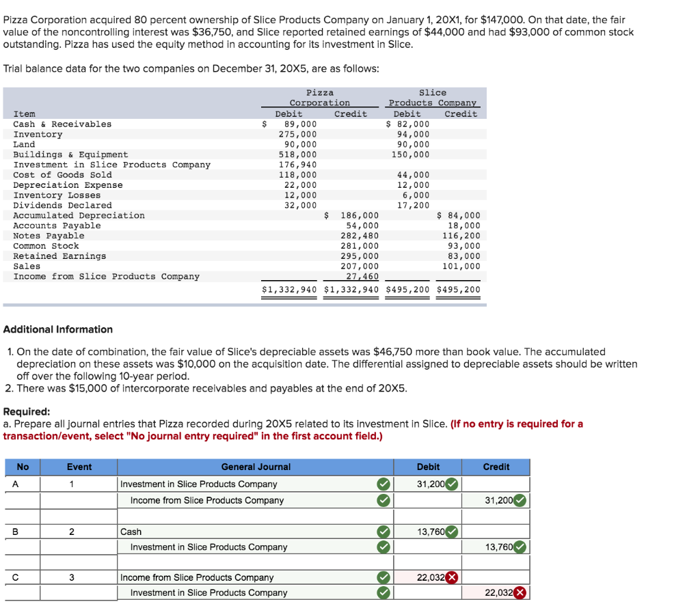Click green check next to 31,200 credit
Viewport: 700px width, 606px height.
tap(520, 501)
